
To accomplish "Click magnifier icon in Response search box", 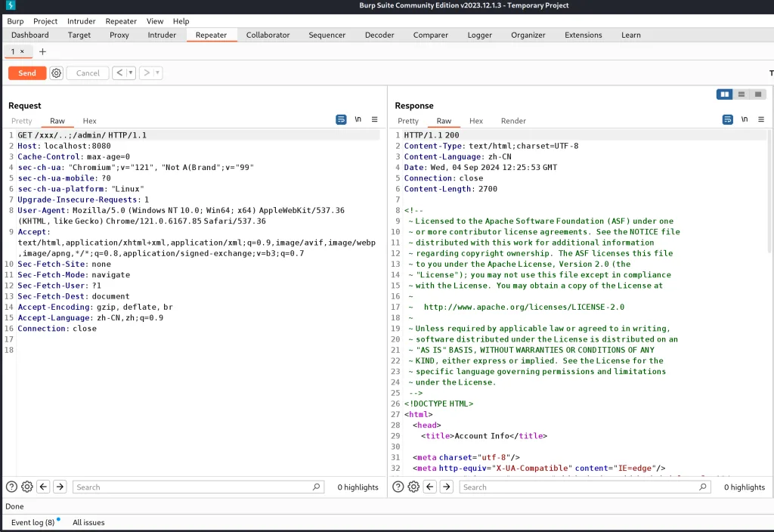I will 703,487.
